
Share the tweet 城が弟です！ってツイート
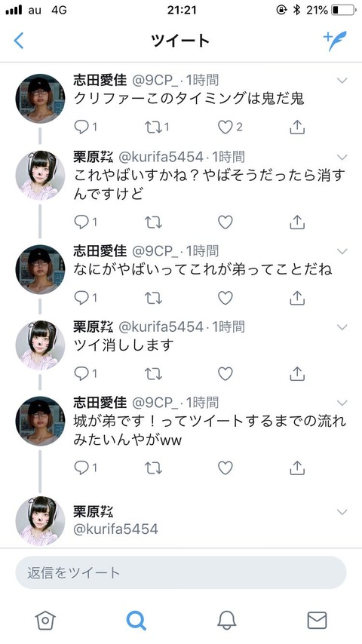click(x=297, y=468)
